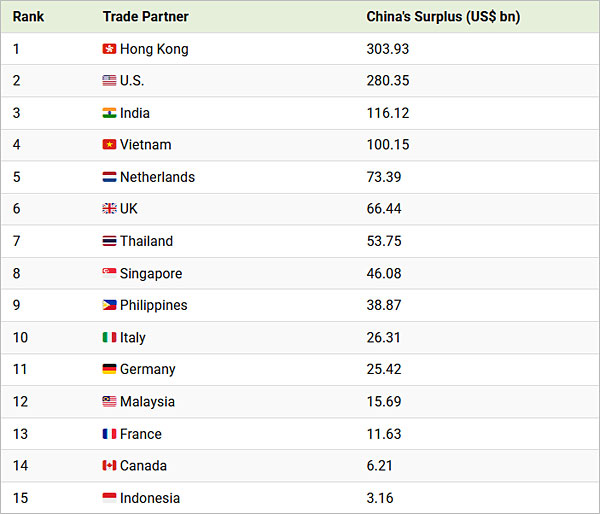Image resolution: width=600 pixels, height=514 pixels.
Task: Select the UK flag icon
Action: click(x=109, y=209)
